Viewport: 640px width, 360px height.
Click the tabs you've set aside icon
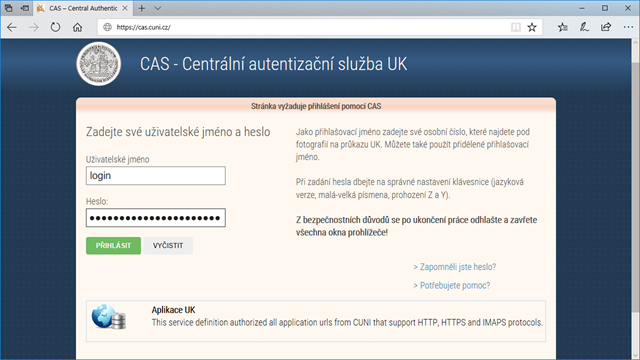point(8,8)
